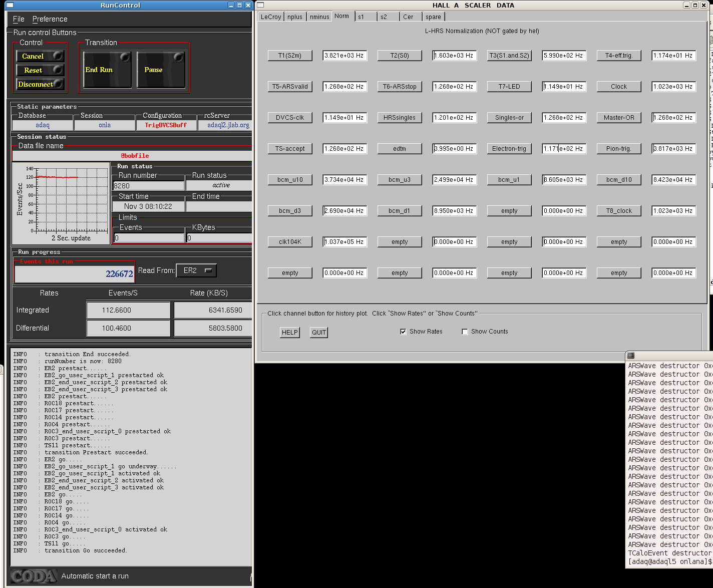The image size is (713, 588).
Task: Click the Master-OR channel button
Action: (x=619, y=118)
